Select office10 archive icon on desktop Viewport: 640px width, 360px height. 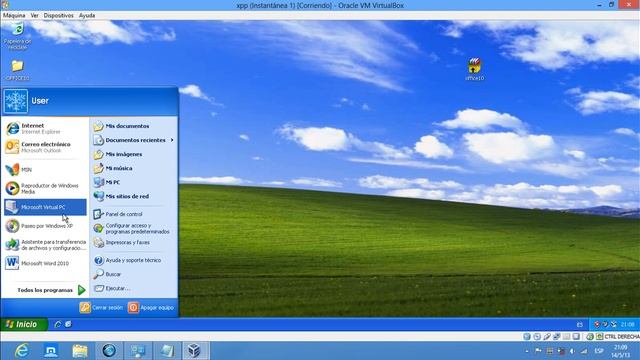[474, 69]
